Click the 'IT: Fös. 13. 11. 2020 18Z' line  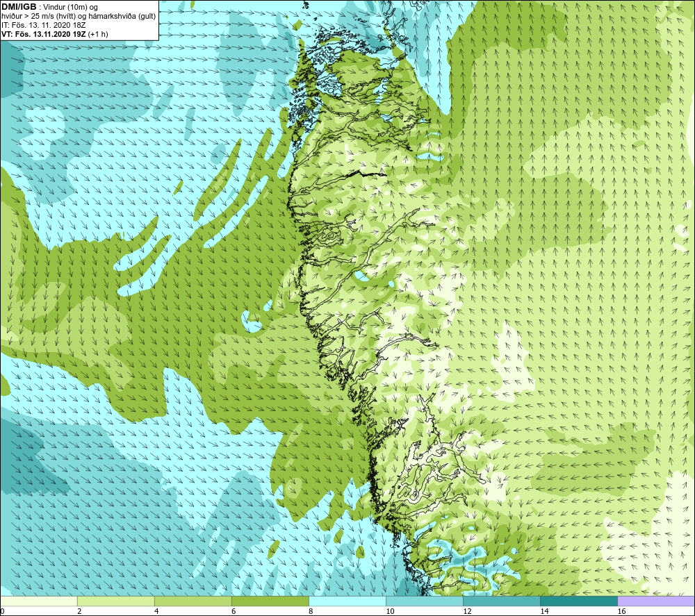tap(43, 25)
